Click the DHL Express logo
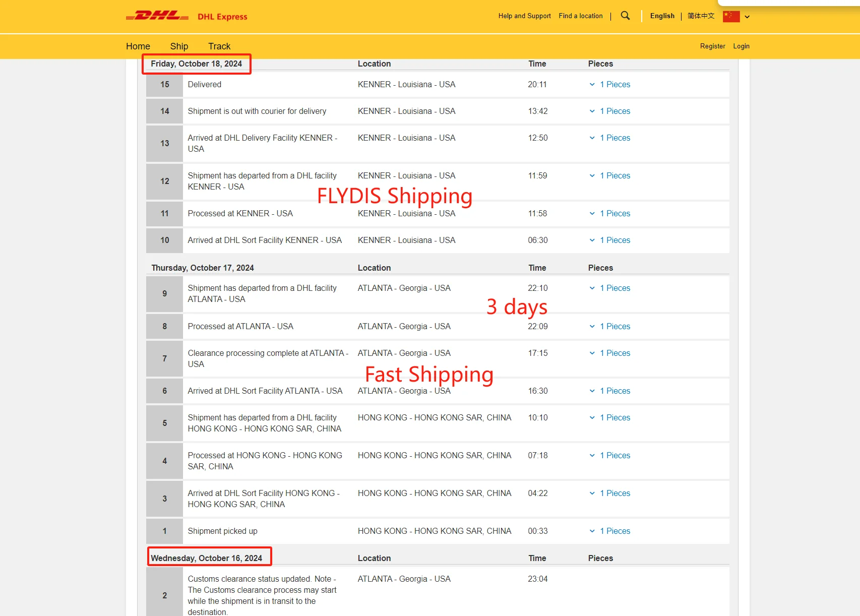 point(187,16)
